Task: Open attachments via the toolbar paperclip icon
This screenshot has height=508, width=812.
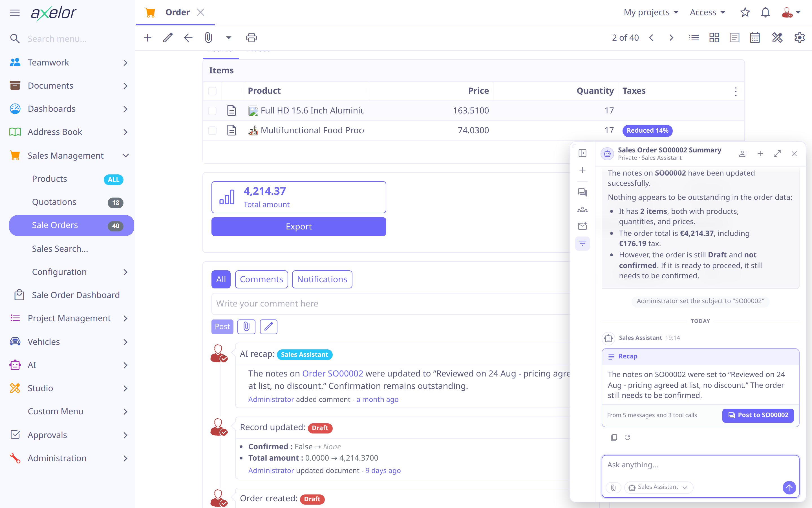Action: point(208,38)
